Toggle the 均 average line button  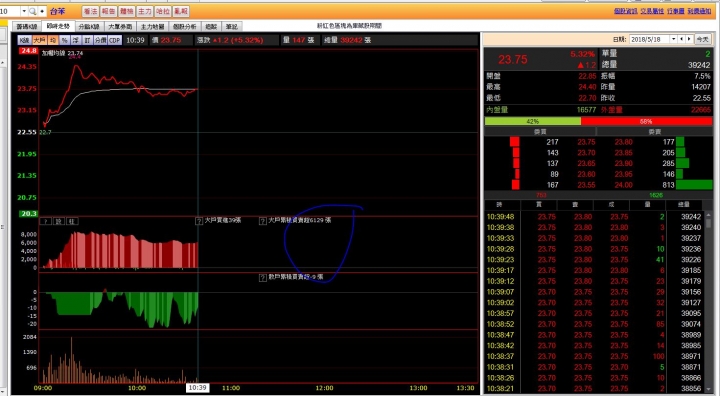[53, 40]
